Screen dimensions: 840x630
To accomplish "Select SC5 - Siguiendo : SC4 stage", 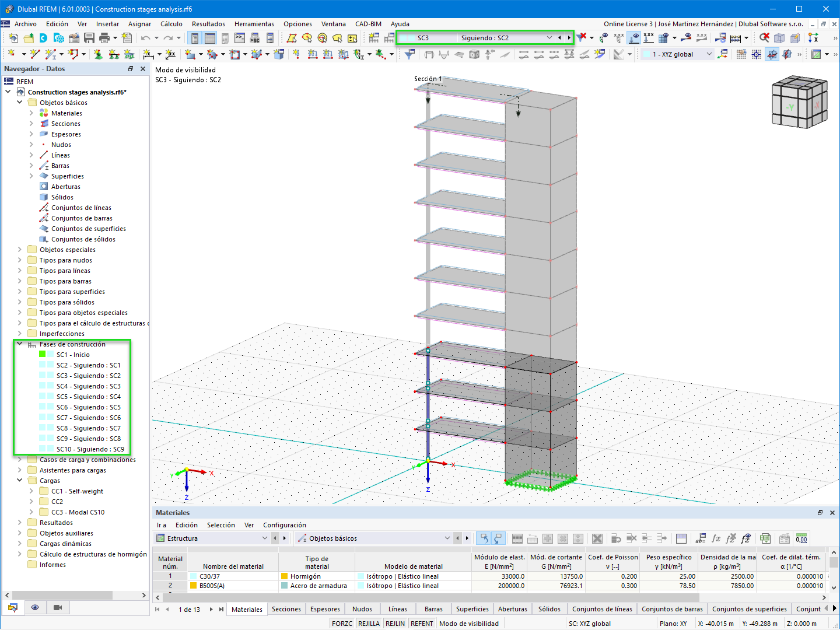I will [89, 397].
